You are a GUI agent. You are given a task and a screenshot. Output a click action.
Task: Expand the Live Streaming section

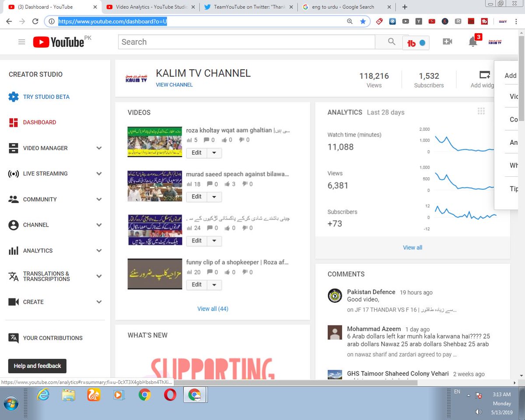tap(99, 174)
